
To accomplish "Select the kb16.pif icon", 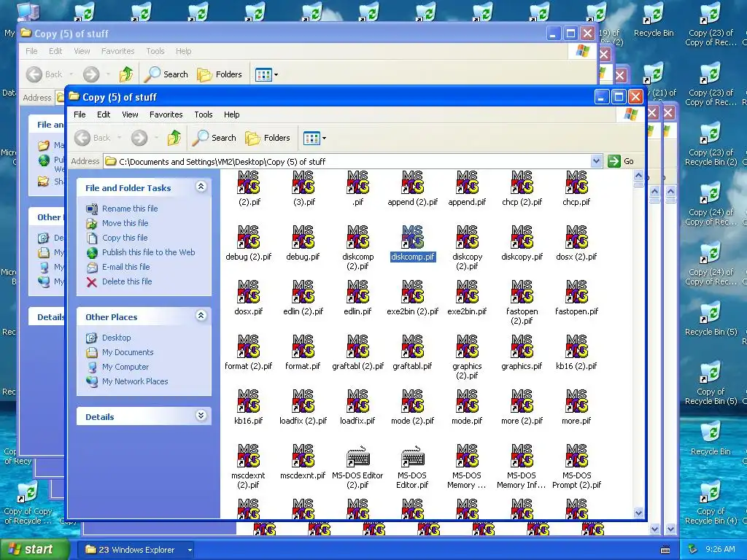I will click(x=248, y=402).
